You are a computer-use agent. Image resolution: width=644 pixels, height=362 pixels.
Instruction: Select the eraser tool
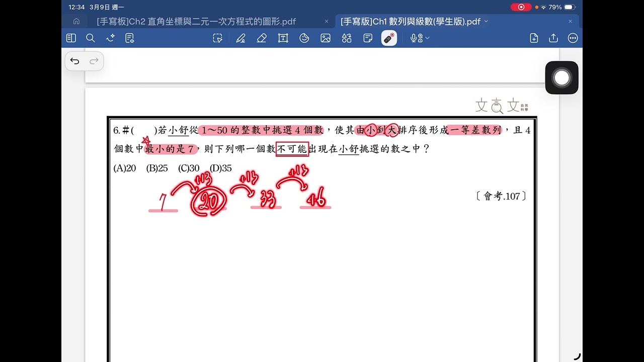262,38
